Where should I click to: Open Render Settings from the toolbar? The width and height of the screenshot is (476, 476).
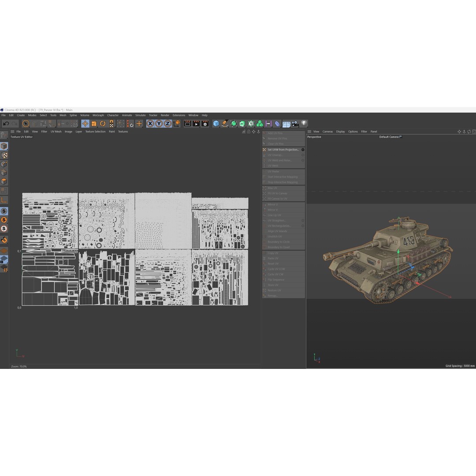(205, 123)
